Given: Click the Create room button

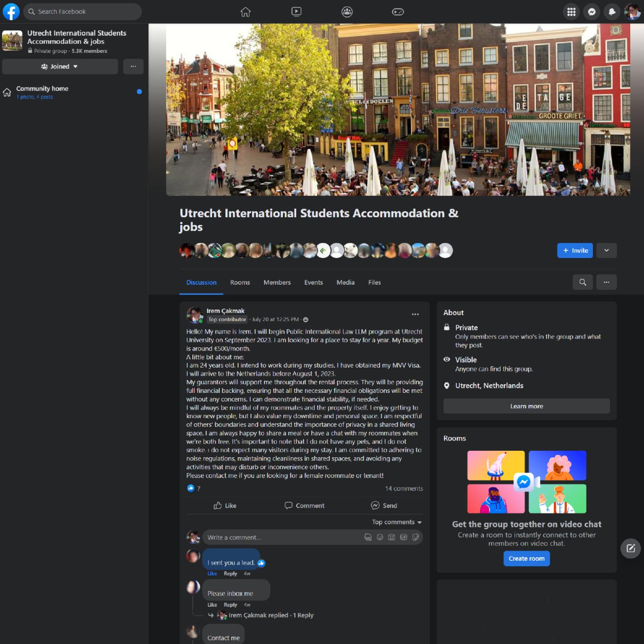Looking at the screenshot, I should [527, 558].
